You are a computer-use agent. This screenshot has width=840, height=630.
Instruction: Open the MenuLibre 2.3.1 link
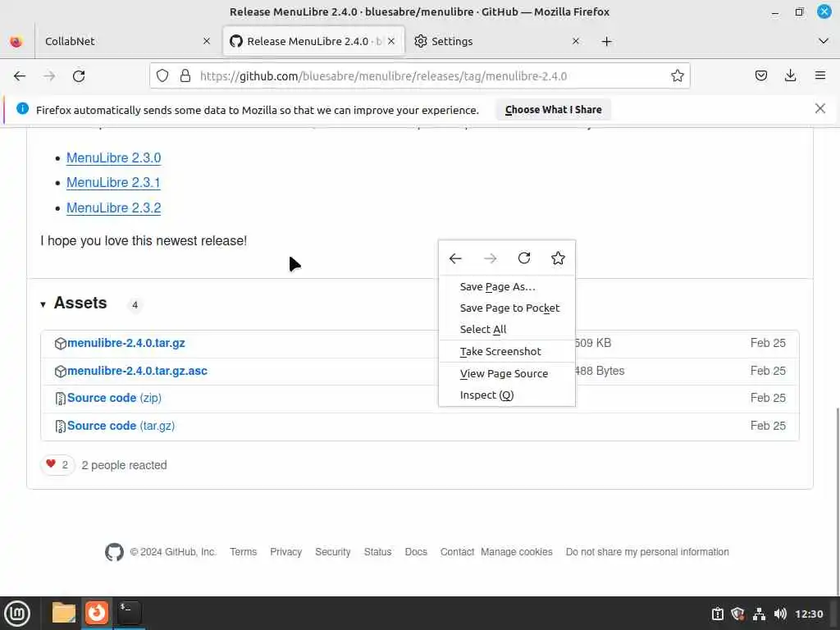coord(113,183)
